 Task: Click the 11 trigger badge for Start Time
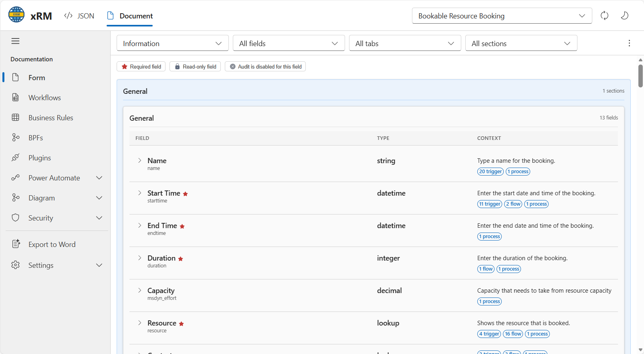[490, 204]
